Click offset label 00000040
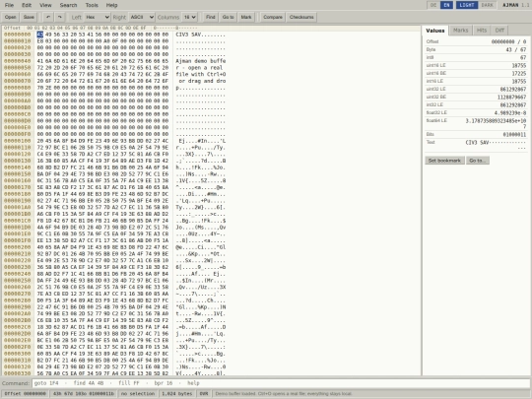Screen dimensions: 532x399 [x=18, y=61]
